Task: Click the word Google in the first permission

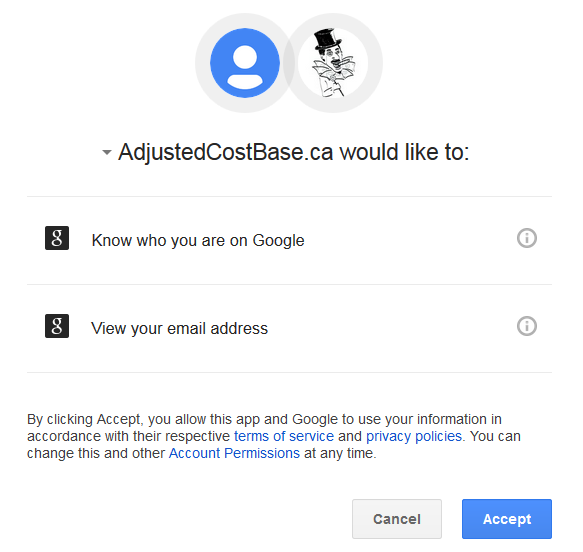Action: [278, 241]
